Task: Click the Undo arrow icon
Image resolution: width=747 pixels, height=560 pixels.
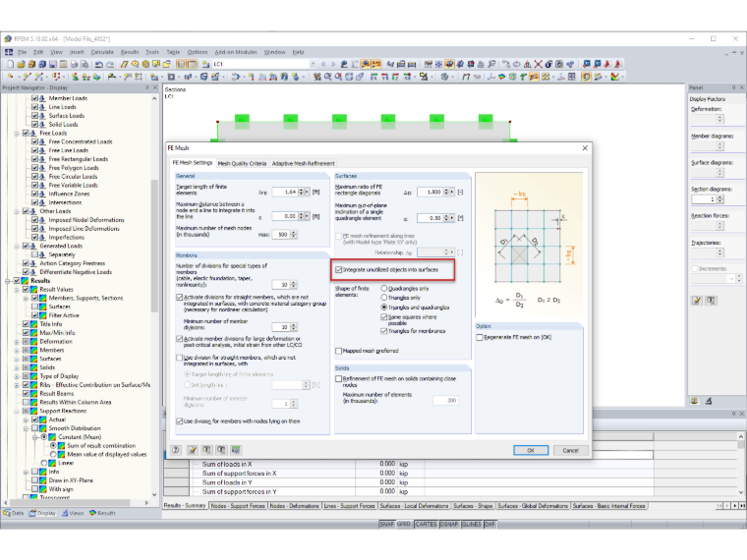Action: tap(99, 64)
